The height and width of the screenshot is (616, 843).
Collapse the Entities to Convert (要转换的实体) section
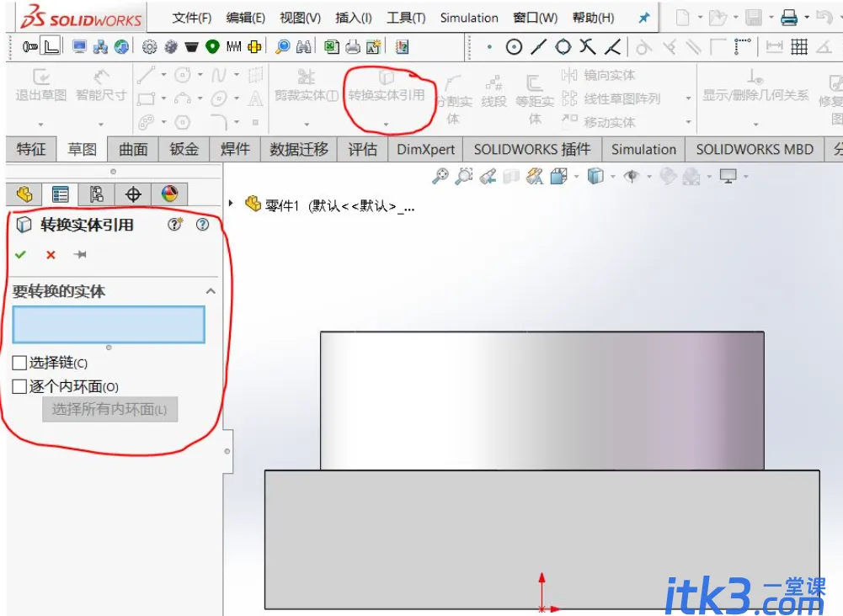click(211, 291)
